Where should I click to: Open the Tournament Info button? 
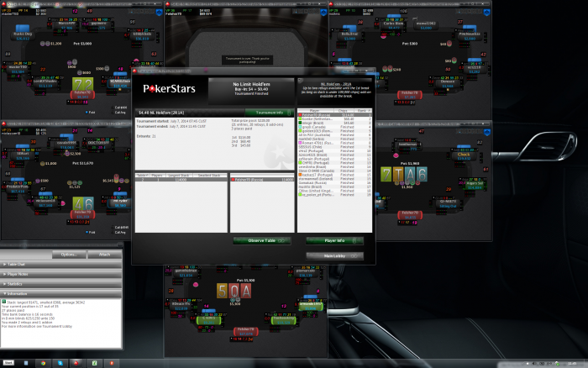click(270, 113)
